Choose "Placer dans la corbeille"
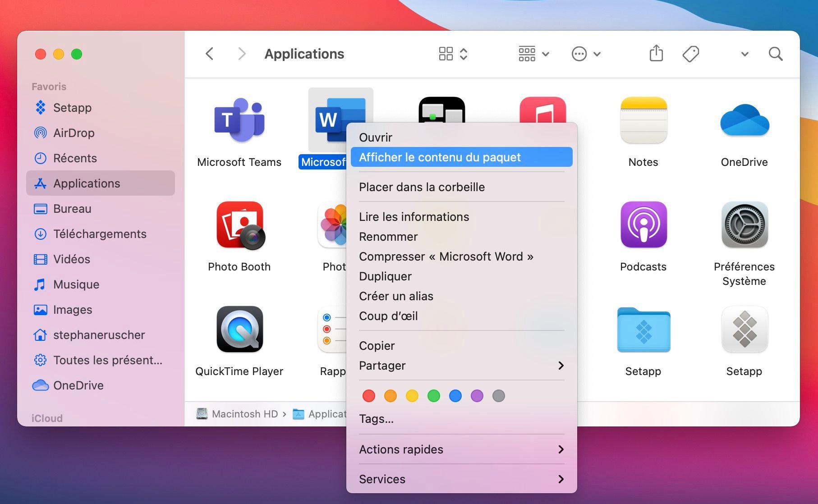This screenshot has width=818, height=504. pyautogui.click(x=422, y=187)
